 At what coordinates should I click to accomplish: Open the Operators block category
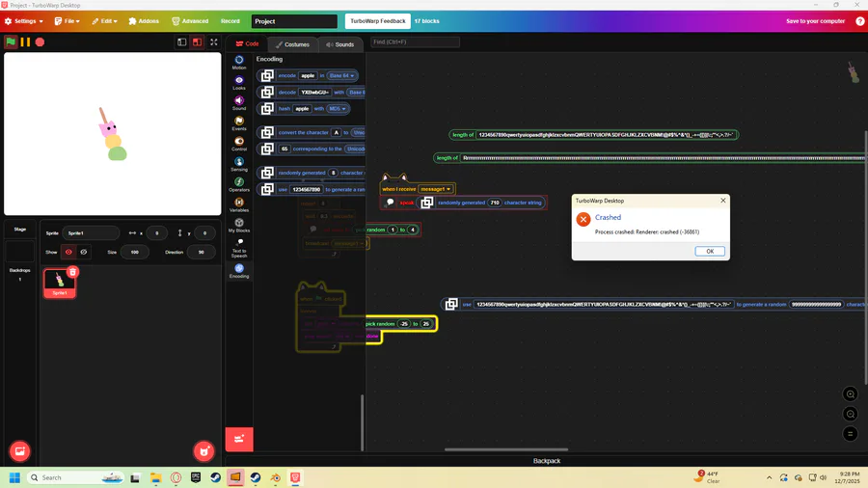[239, 185]
